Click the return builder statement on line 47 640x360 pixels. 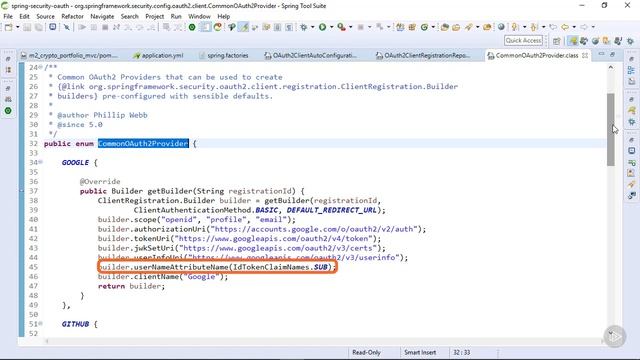(x=131, y=286)
